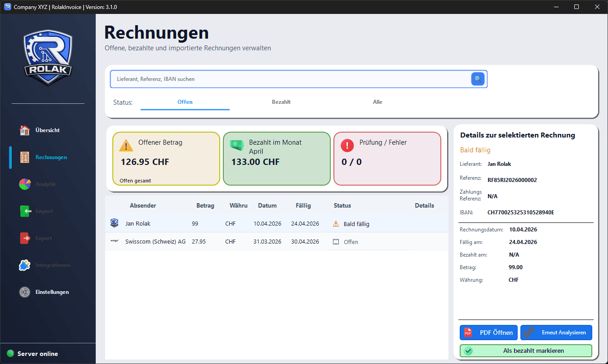Screen dimensions: 608x364
Task: Open the Übersicht navigation item
Action: [47, 130]
